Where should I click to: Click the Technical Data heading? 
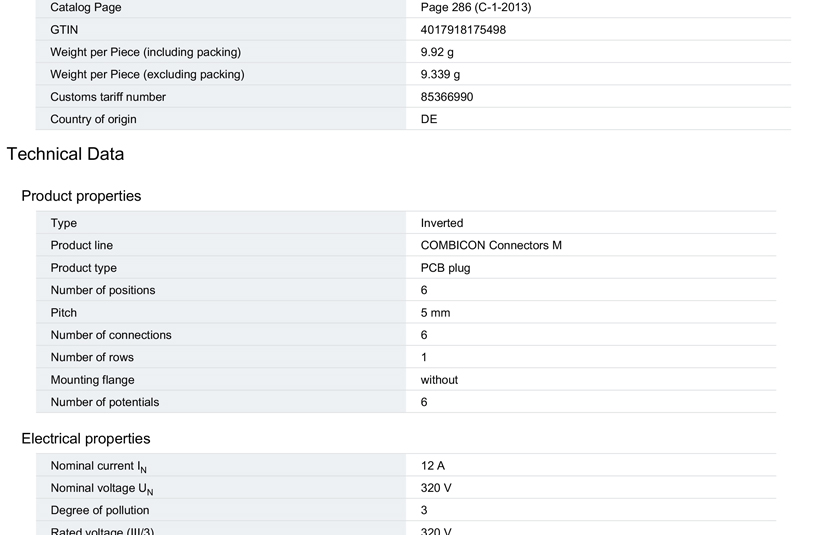(x=65, y=154)
